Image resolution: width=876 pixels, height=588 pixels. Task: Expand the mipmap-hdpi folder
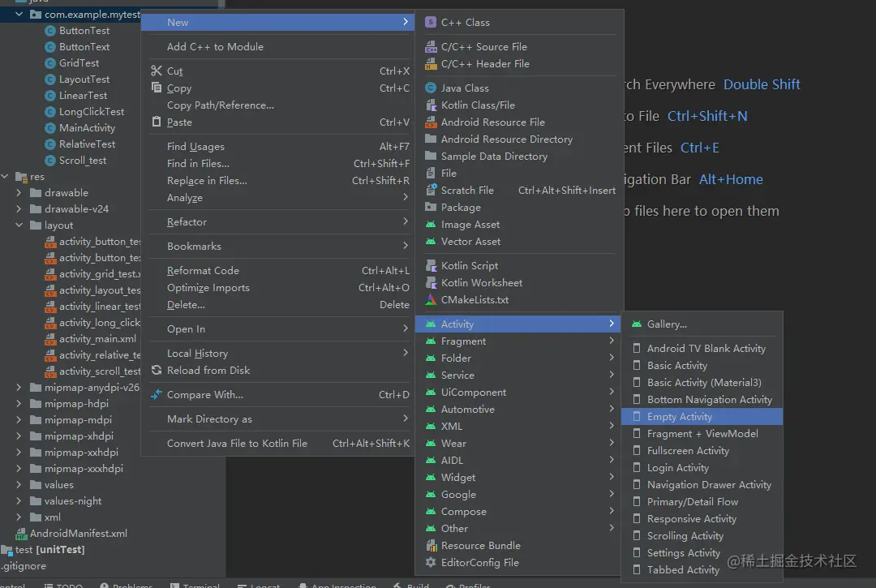19,403
